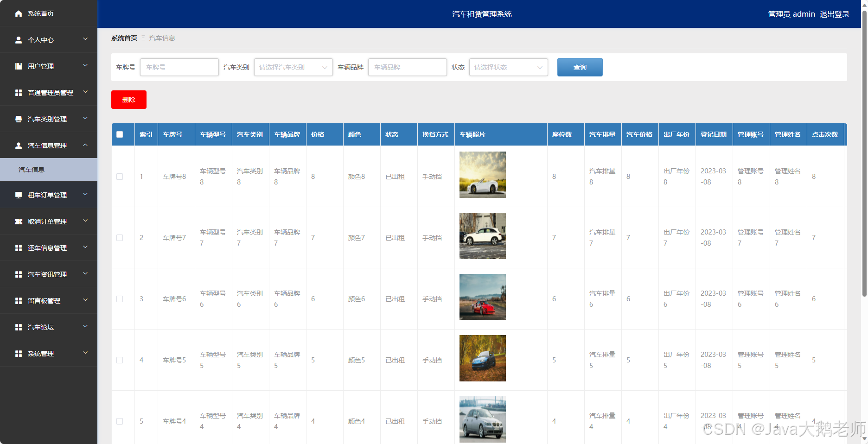Click the grid icon beside 留言板管理
The width and height of the screenshot is (868, 444).
pyautogui.click(x=19, y=301)
